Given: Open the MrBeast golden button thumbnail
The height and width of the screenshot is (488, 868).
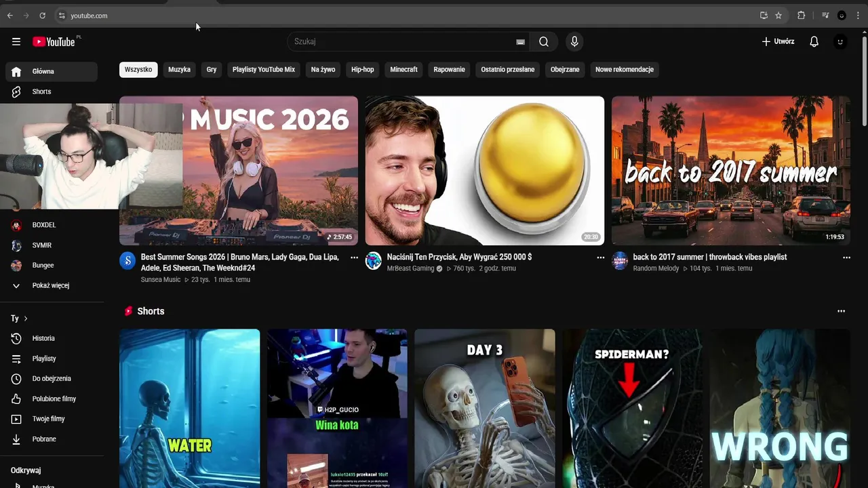Looking at the screenshot, I should (485, 171).
